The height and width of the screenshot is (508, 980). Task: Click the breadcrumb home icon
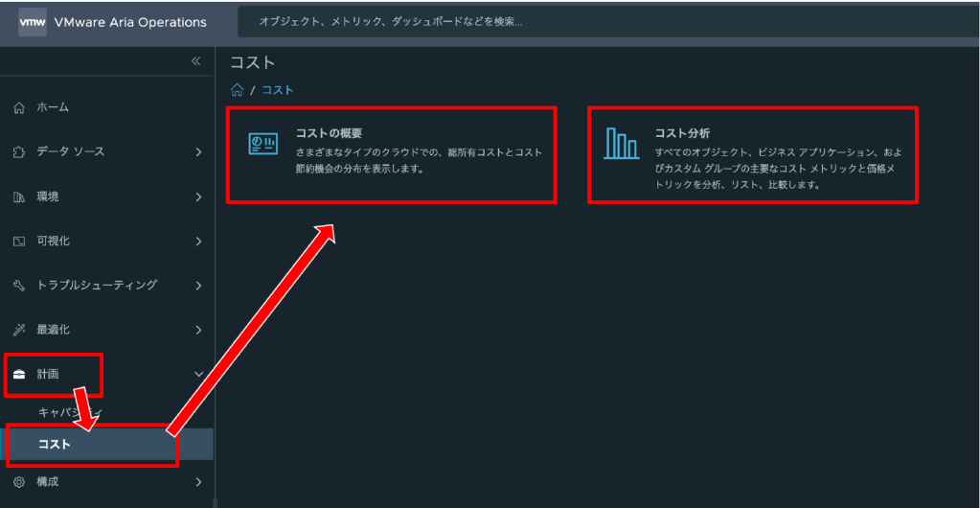tap(237, 90)
